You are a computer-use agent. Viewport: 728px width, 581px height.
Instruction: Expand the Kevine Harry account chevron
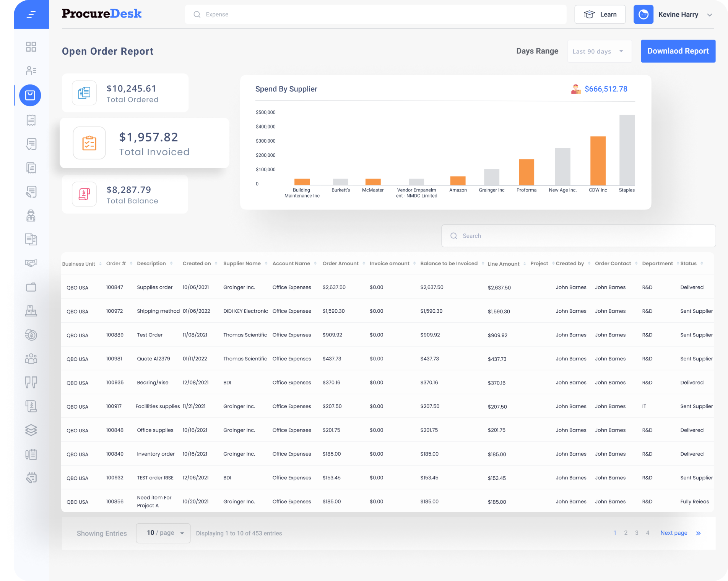(710, 15)
